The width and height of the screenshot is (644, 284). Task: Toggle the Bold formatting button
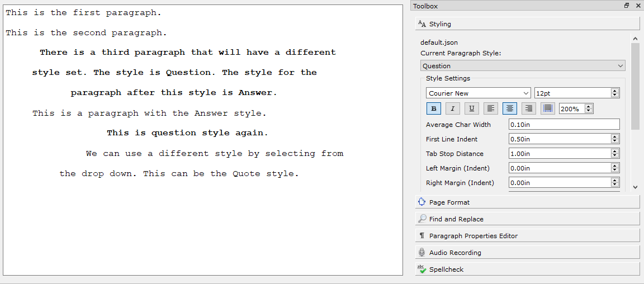click(x=434, y=108)
